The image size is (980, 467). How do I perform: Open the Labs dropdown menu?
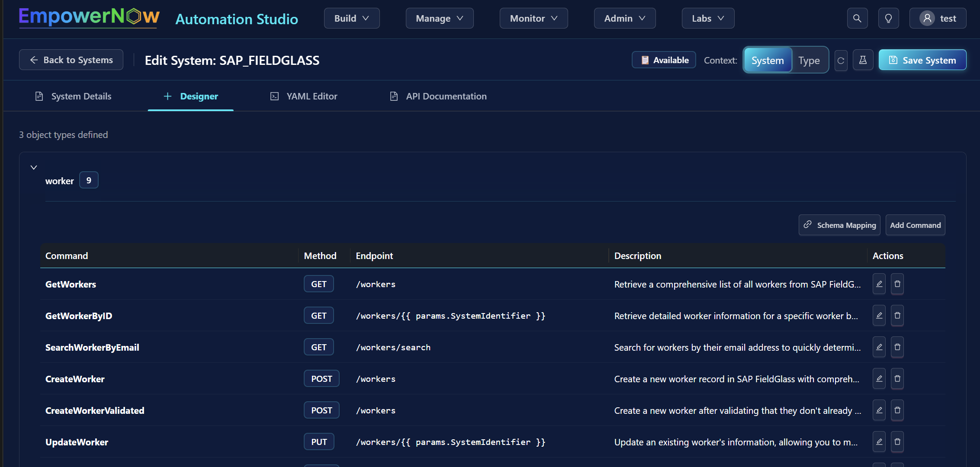708,18
